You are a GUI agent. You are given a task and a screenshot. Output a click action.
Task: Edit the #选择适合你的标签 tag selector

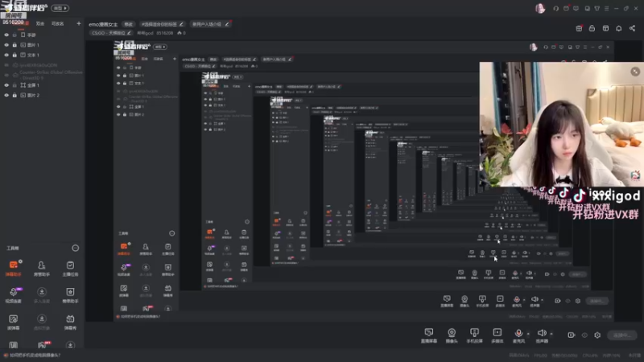point(163,24)
